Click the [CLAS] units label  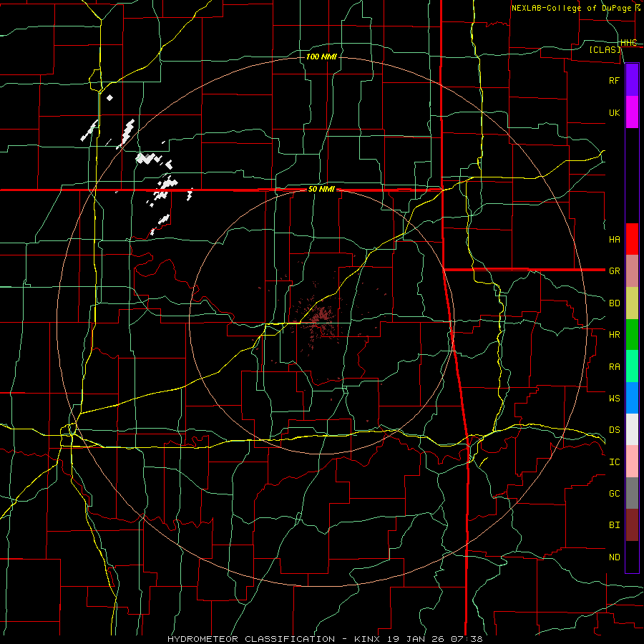click(x=605, y=49)
